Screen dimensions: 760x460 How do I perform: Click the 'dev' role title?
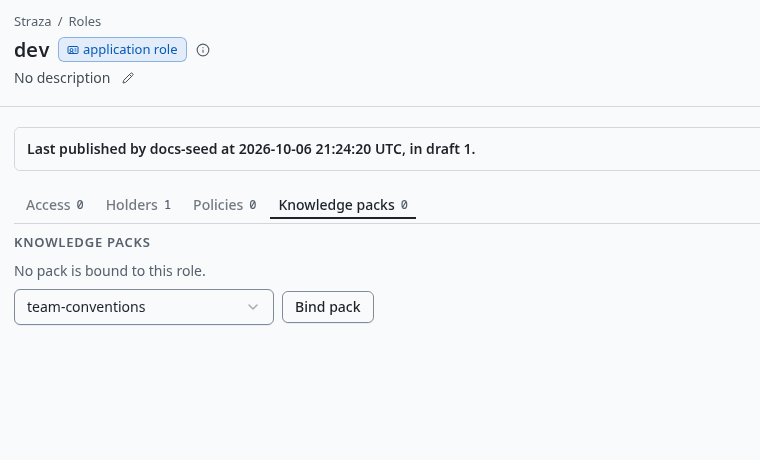tap(32, 50)
